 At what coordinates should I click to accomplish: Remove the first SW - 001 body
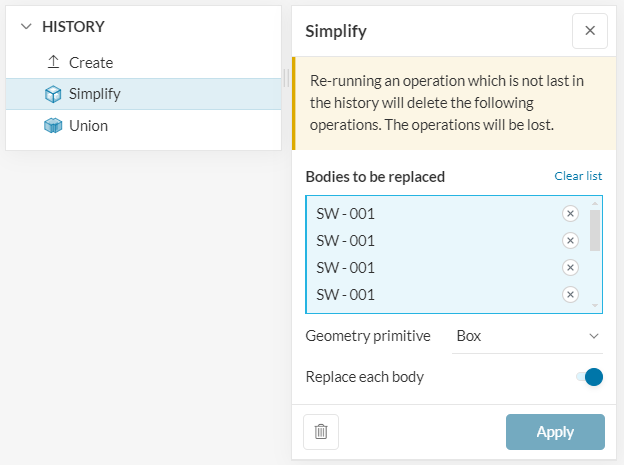coord(570,213)
